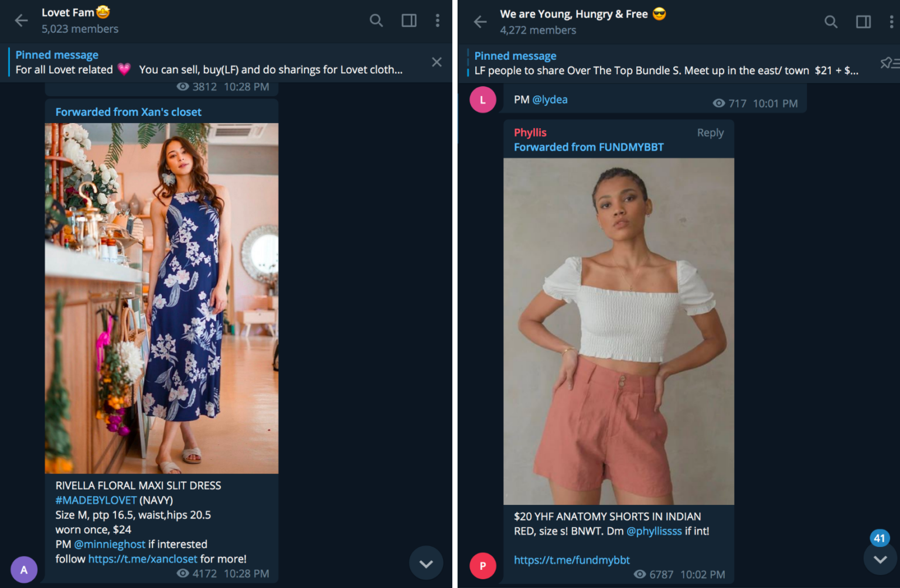Click Phyllis's pink P avatar

[x=482, y=566]
